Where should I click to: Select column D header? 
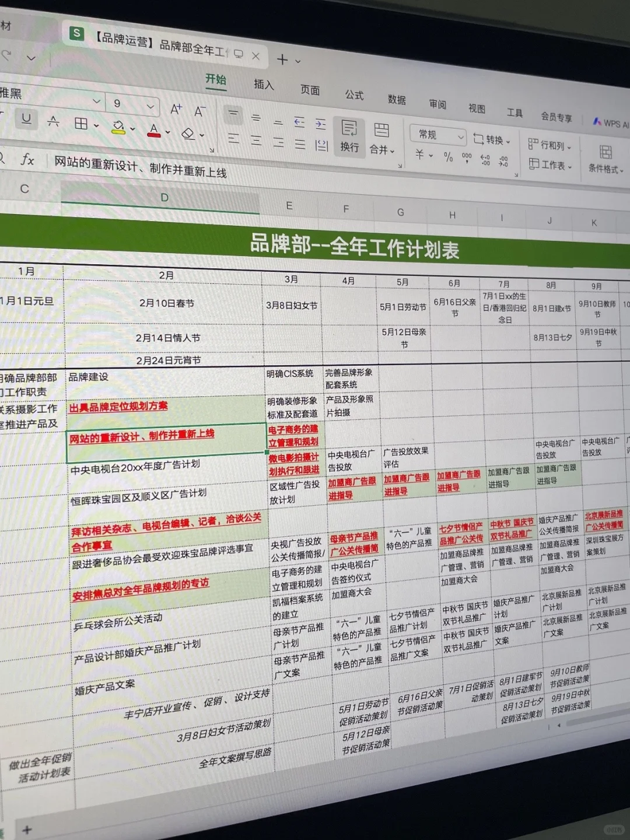[164, 197]
